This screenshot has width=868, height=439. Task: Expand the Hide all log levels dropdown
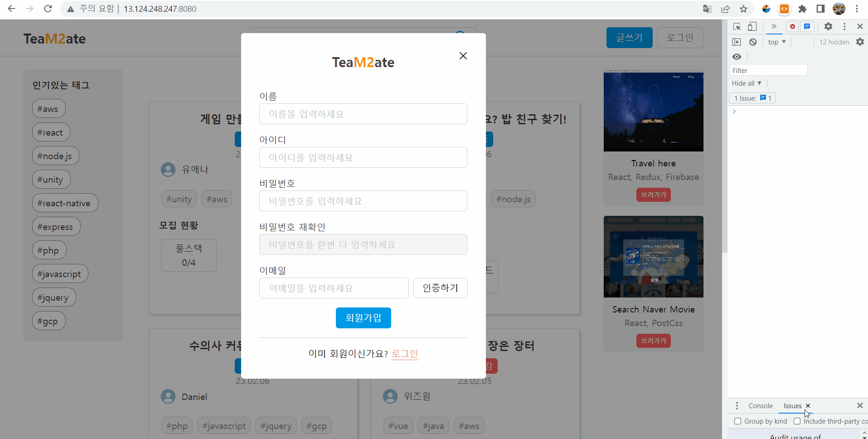tap(747, 83)
